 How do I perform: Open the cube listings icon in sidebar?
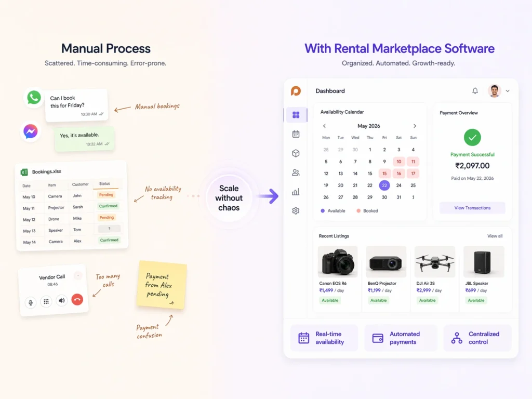pyautogui.click(x=296, y=153)
